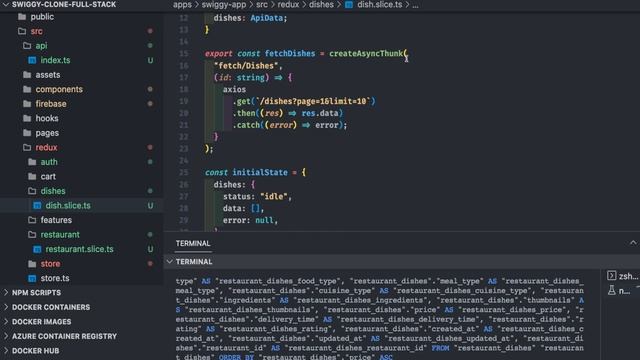The width and height of the screenshot is (640, 360).
Task: Expand the auth folder
Action: coord(49,162)
